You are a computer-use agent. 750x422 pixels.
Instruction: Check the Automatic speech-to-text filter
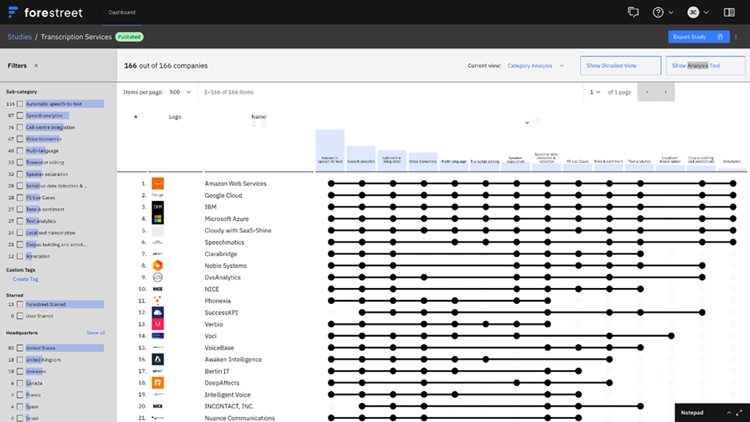tap(20, 104)
